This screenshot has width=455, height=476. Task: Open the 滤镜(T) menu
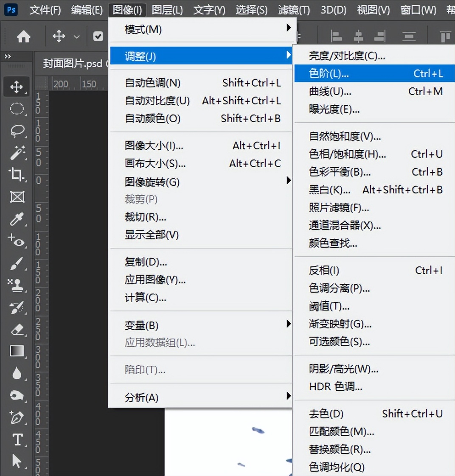point(294,10)
